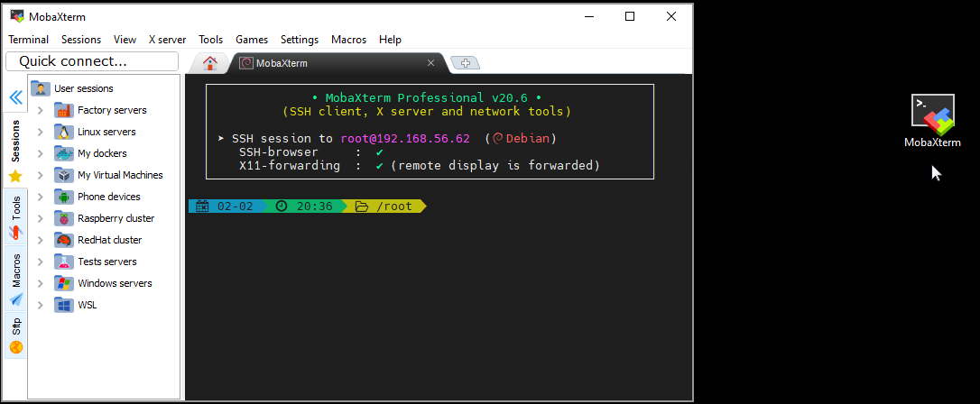980x404 pixels.
Task: Click the Phone devices Android icon
Action: click(x=64, y=197)
